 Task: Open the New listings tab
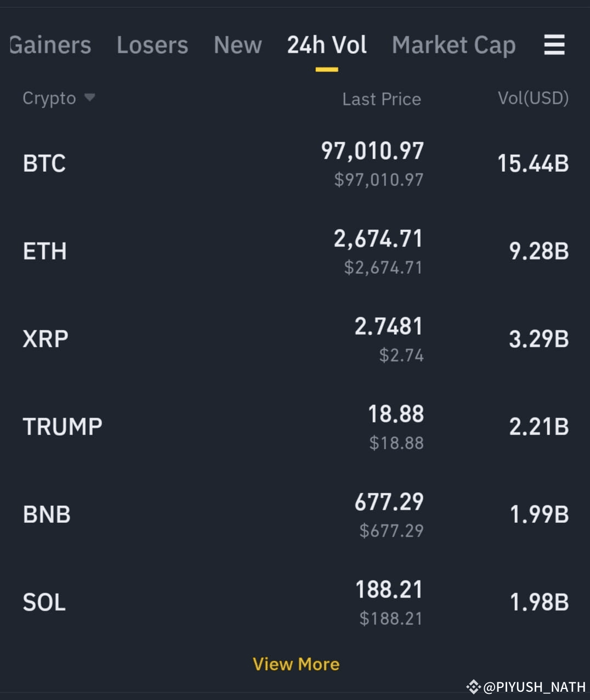(238, 45)
